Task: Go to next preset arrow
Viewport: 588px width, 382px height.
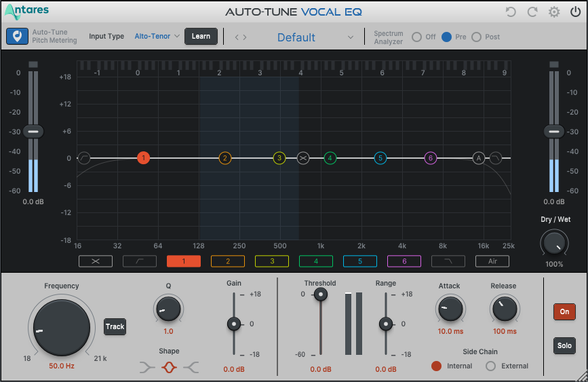Action: tap(245, 37)
